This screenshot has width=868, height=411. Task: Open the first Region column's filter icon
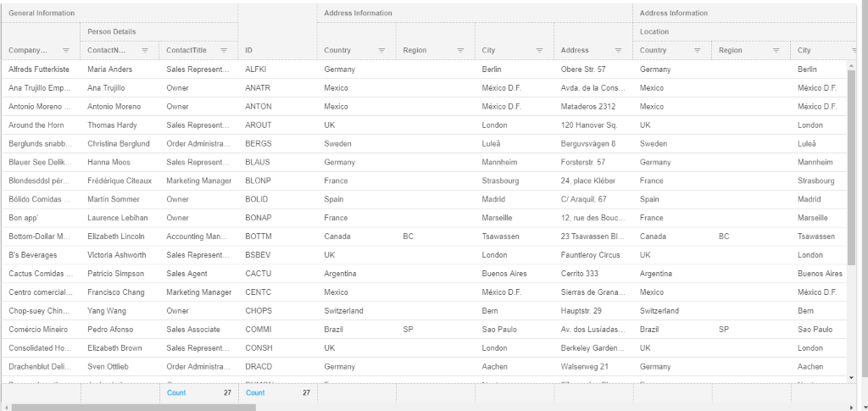click(460, 51)
